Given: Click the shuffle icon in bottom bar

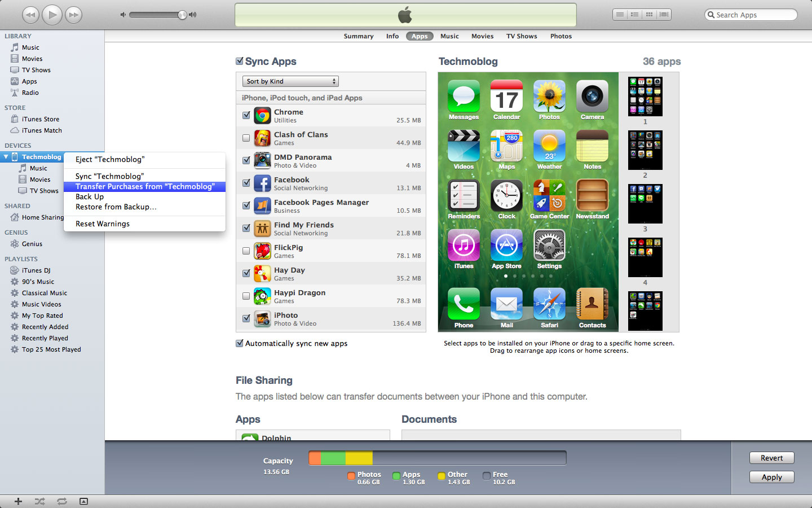Looking at the screenshot, I should 39,501.
